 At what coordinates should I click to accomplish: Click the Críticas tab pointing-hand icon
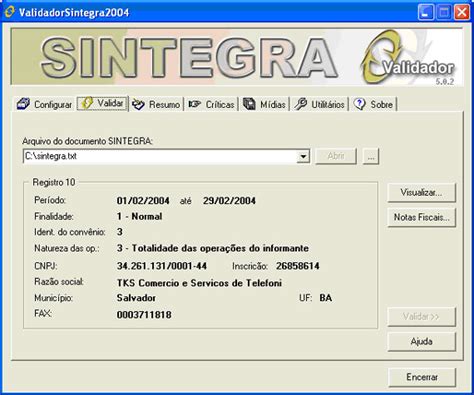pos(194,104)
